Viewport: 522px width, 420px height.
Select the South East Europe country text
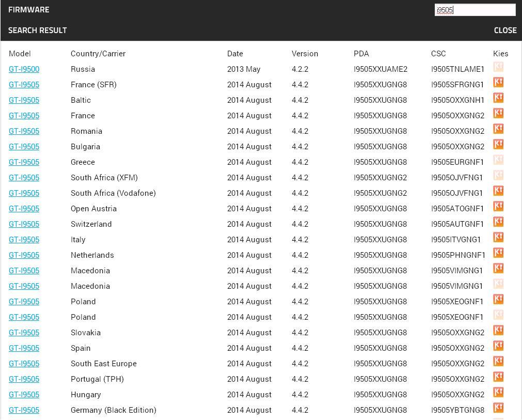(104, 363)
